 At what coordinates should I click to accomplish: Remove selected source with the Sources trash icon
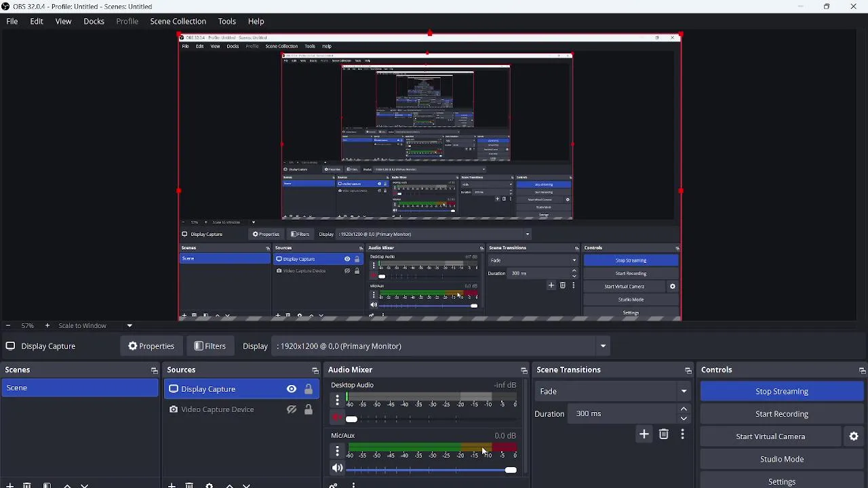click(189, 485)
